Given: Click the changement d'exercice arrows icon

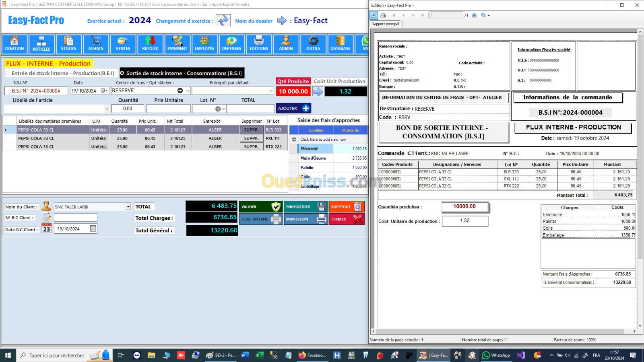Looking at the screenshot, I should pyautogui.click(x=223, y=21).
